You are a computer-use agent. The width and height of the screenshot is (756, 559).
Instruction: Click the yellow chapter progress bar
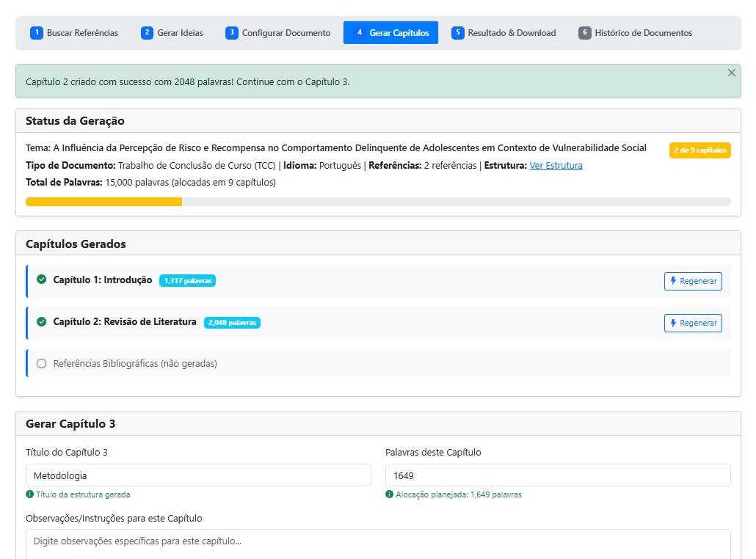103,202
